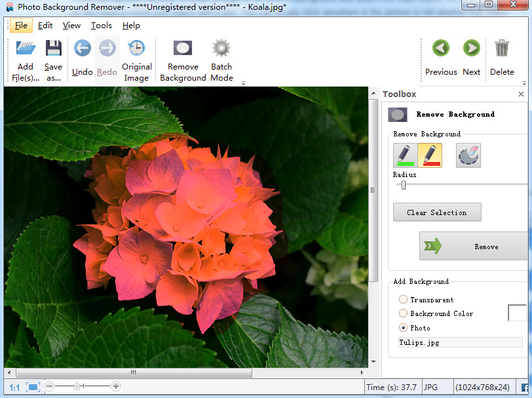Open the Edit menu
This screenshot has height=398, width=532.
pyautogui.click(x=45, y=26)
